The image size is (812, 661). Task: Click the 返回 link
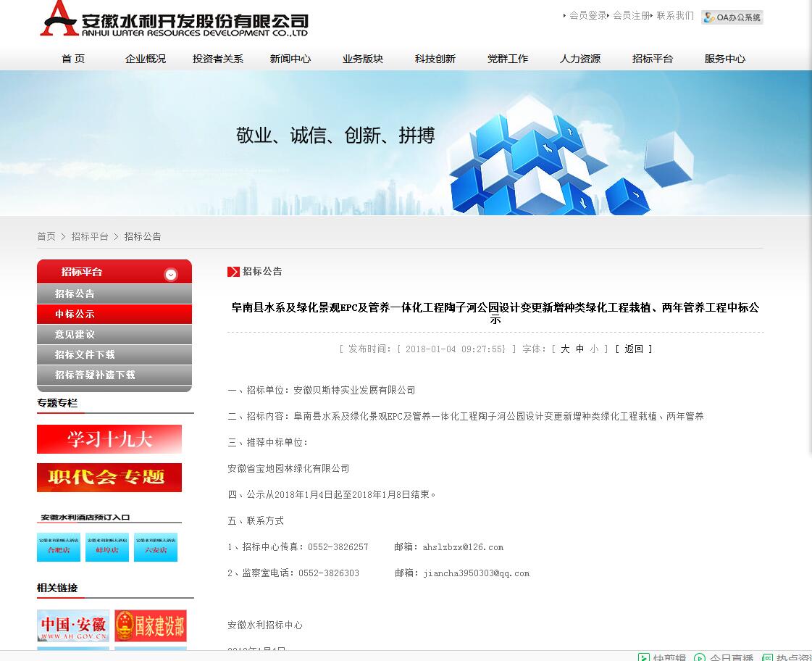click(634, 349)
